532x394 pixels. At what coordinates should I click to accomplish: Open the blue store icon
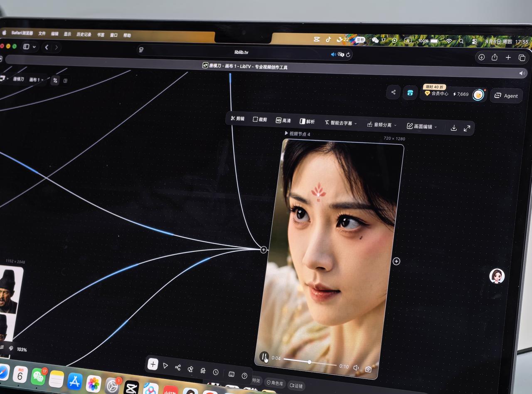(410, 93)
